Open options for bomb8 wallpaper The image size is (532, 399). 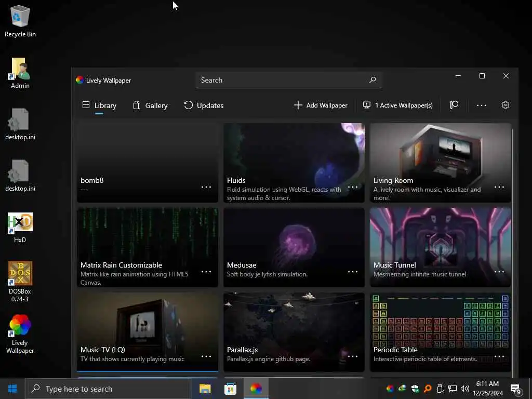[x=206, y=187]
